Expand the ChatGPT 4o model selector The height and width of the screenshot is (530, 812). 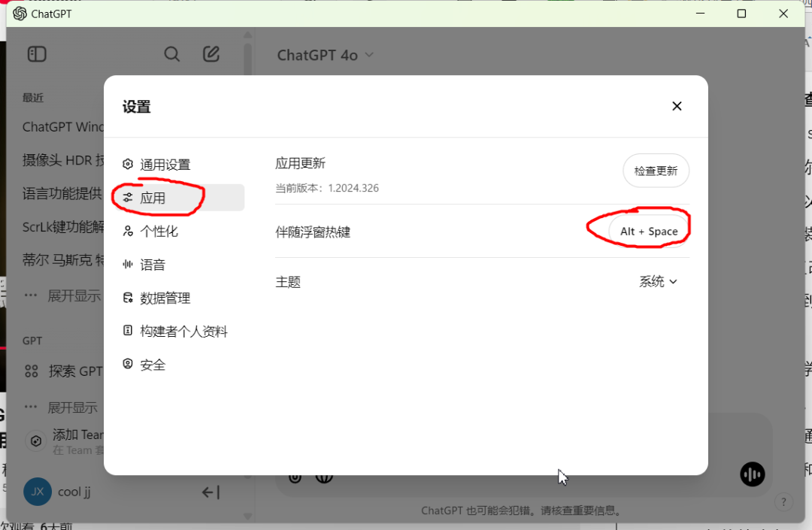tap(325, 55)
